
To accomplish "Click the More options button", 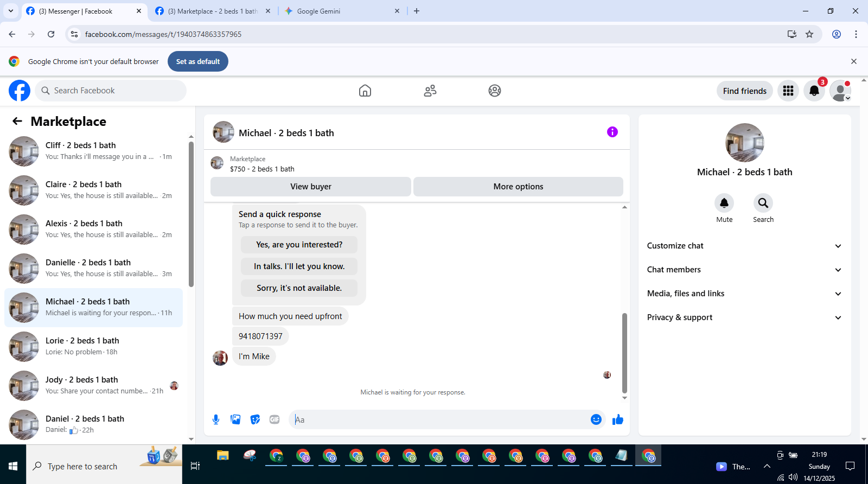I will (518, 186).
